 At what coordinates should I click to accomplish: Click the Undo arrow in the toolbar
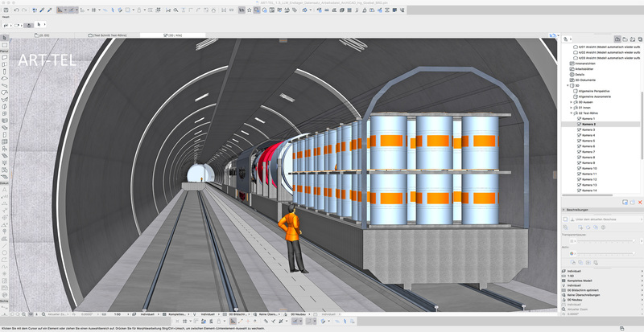pyautogui.click(x=16, y=10)
